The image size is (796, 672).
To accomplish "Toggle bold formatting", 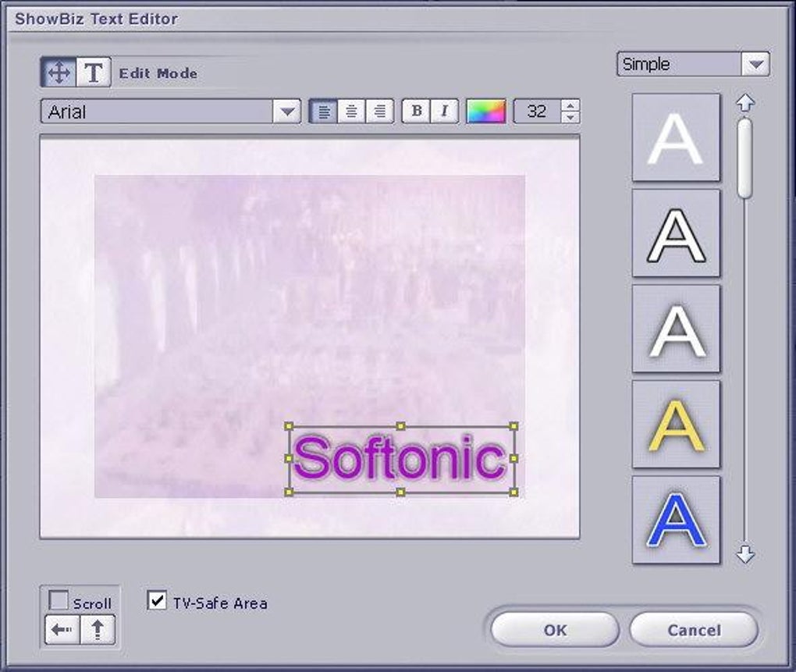I will pyautogui.click(x=417, y=111).
